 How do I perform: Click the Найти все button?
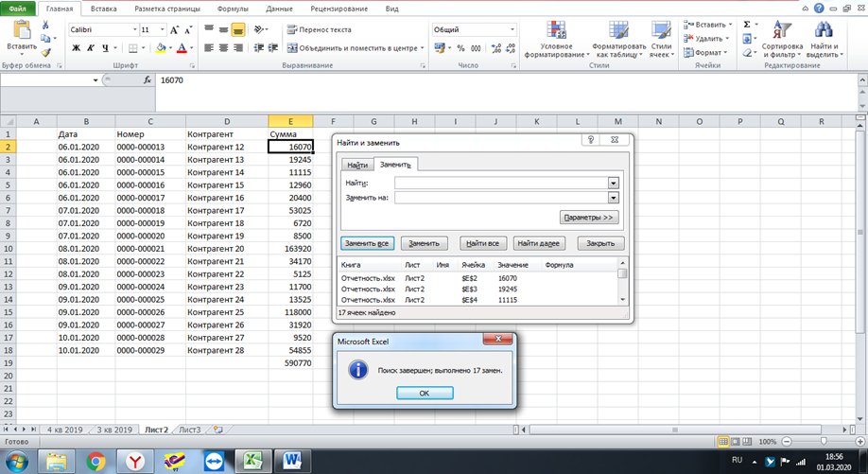[483, 243]
